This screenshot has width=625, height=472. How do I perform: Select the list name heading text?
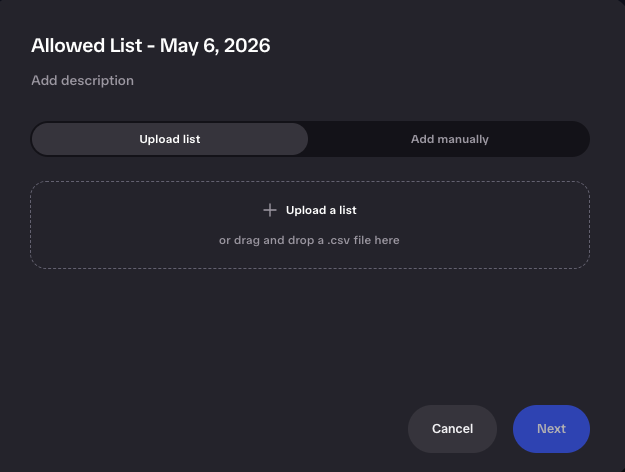(x=151, y=45)
